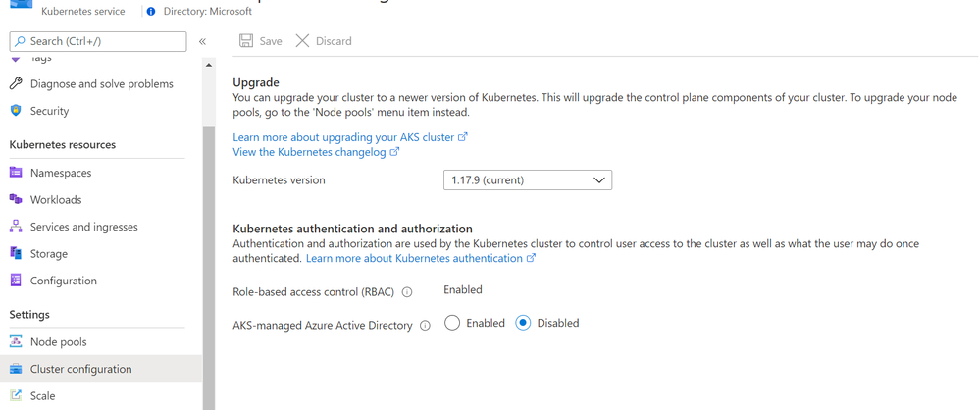Click the Kubernetes version label

coord(279,180)
